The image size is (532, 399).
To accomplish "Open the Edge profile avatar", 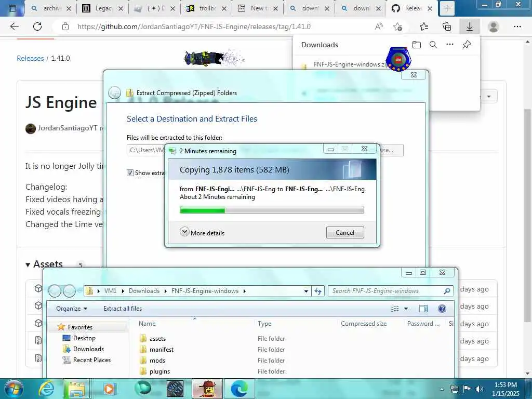I will tap(494, 26).
